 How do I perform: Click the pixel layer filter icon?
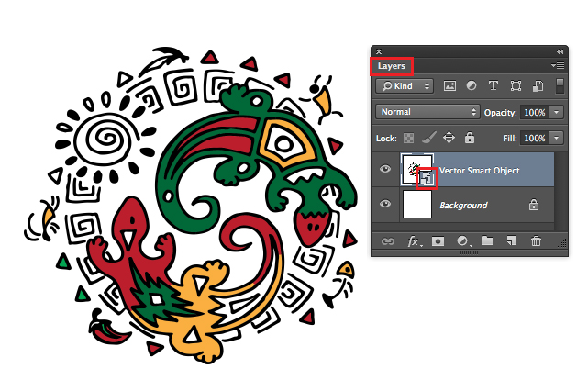tap(449, 86)
